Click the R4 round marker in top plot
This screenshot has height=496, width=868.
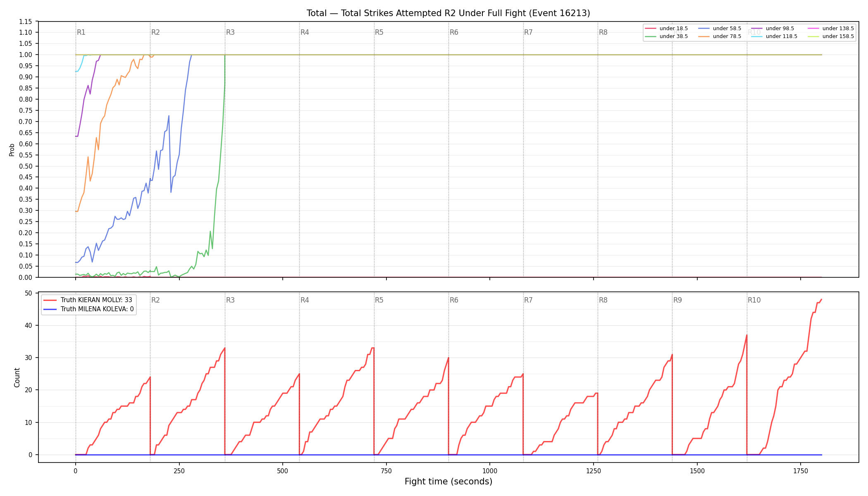click(x=305, y=32)
